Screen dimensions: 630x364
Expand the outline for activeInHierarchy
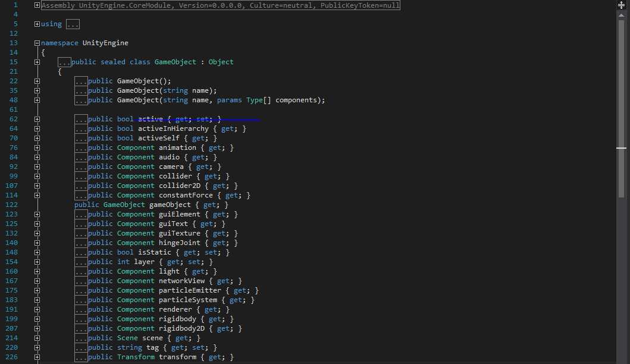[x=37, y=129]
